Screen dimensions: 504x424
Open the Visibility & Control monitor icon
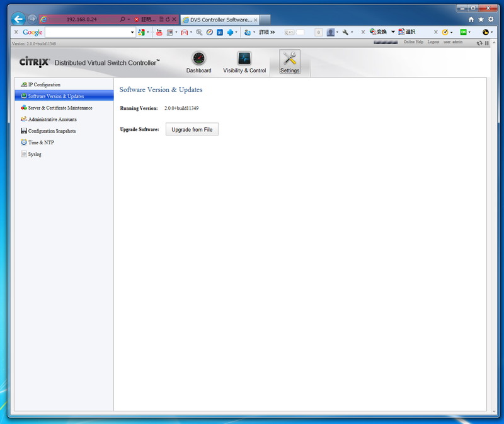coord(244,59)
